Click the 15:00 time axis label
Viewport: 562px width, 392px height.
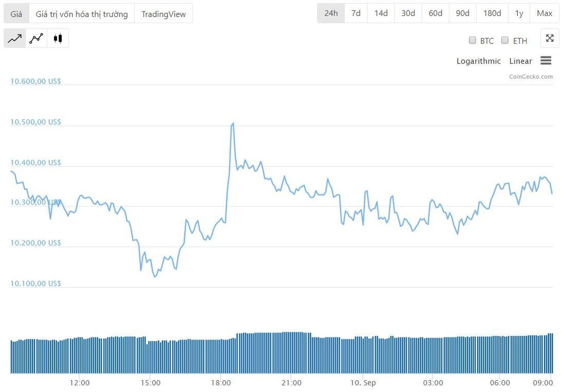point(150,383)
